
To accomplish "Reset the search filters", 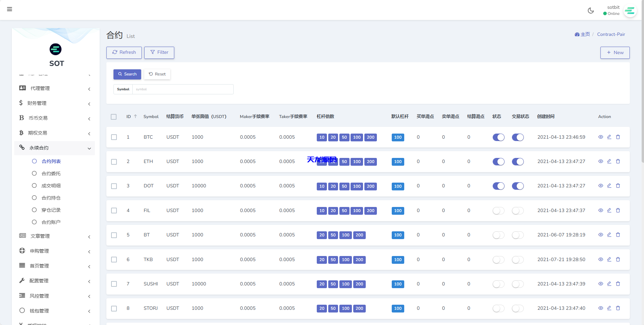I will 157,74.
